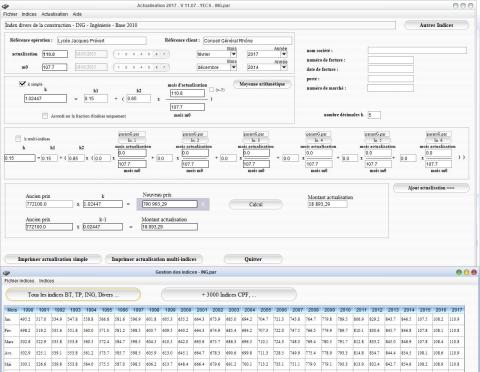Click the index title field at top
This screenshot has height=372, width=480.
click(x=200, y=25)
